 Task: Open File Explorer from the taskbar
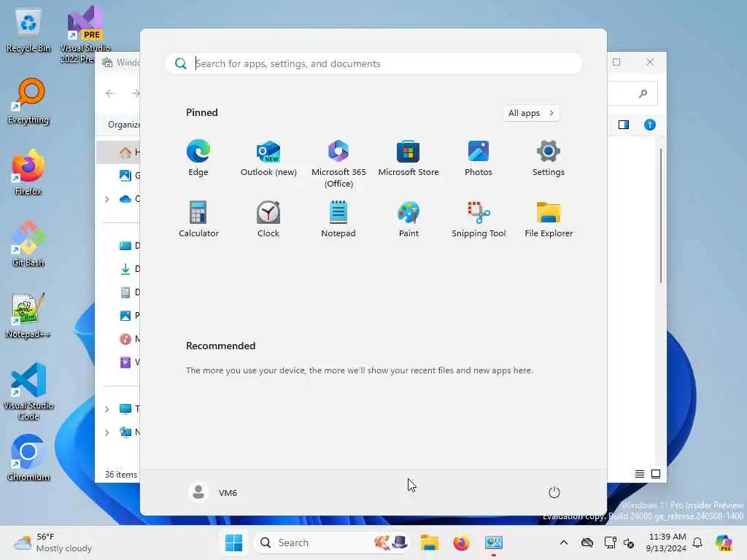point(429,542)
